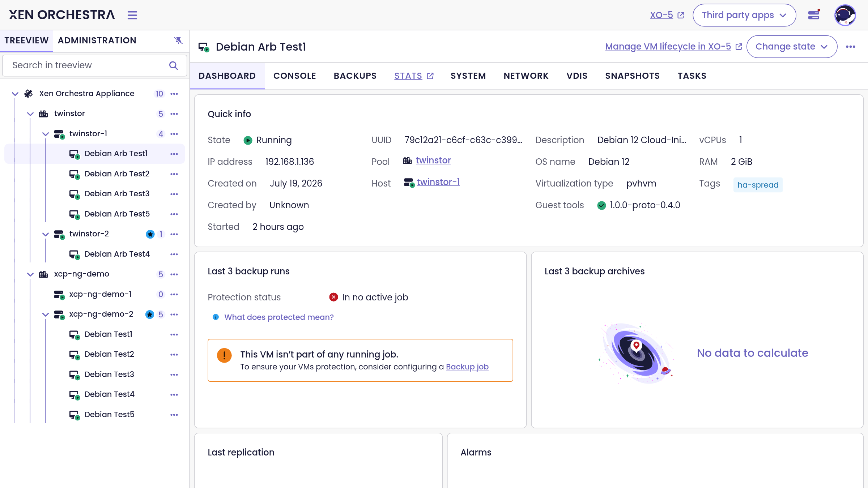Click the red error icon for protection status
The width and height of the screenshot is (868, 488).
[333, 297]
